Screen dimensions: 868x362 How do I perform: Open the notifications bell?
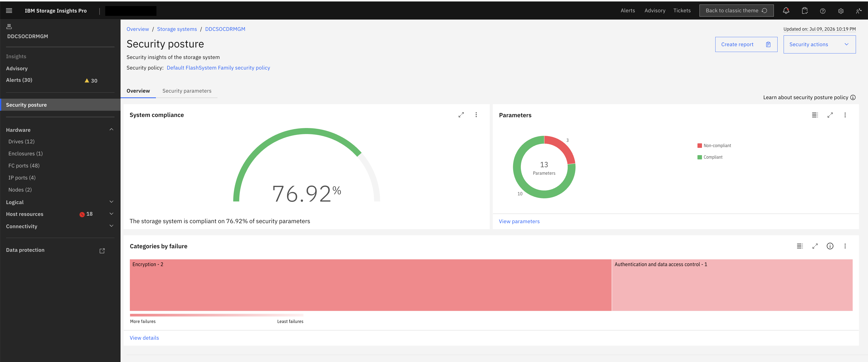point(786,11)
